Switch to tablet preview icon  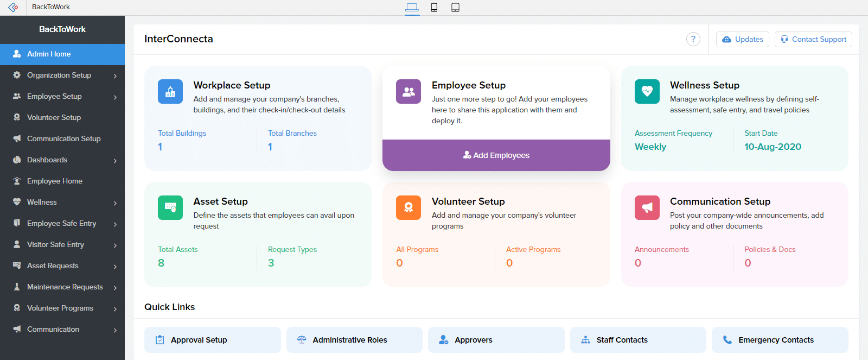click(456, 8)
